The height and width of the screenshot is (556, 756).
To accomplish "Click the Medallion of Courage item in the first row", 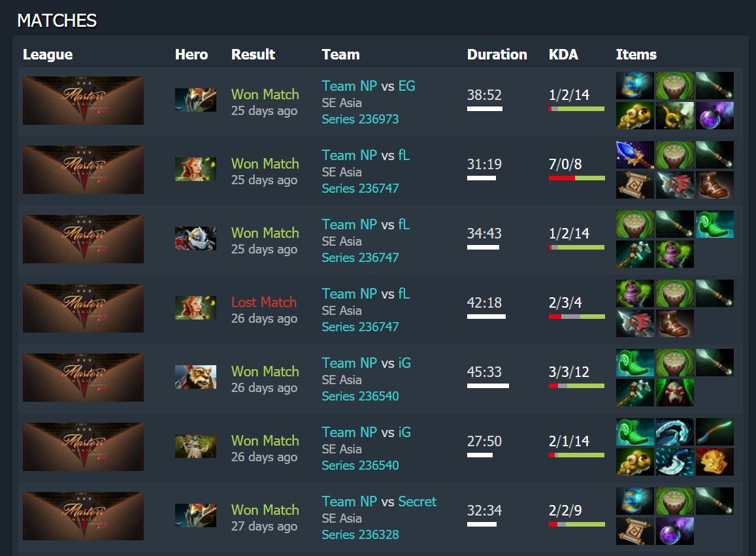I will [x=674, y=115].
